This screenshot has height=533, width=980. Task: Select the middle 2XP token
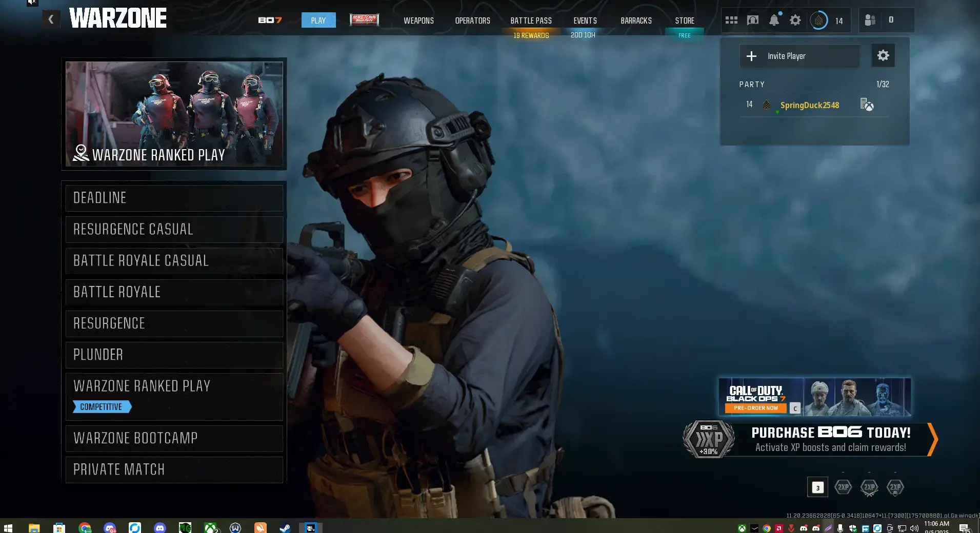point(869,487)
